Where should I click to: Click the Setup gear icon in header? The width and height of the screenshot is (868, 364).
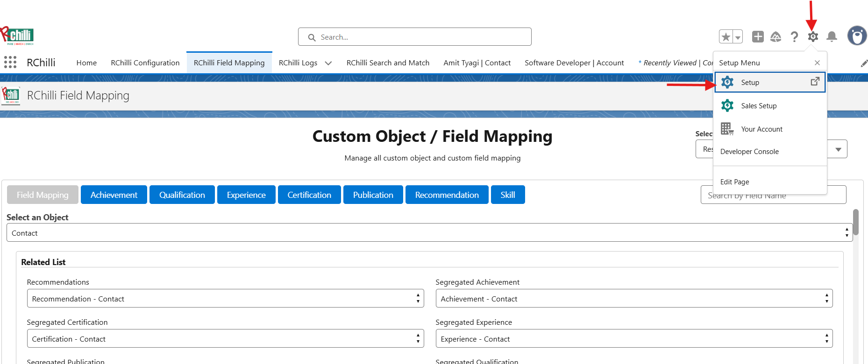813,36
